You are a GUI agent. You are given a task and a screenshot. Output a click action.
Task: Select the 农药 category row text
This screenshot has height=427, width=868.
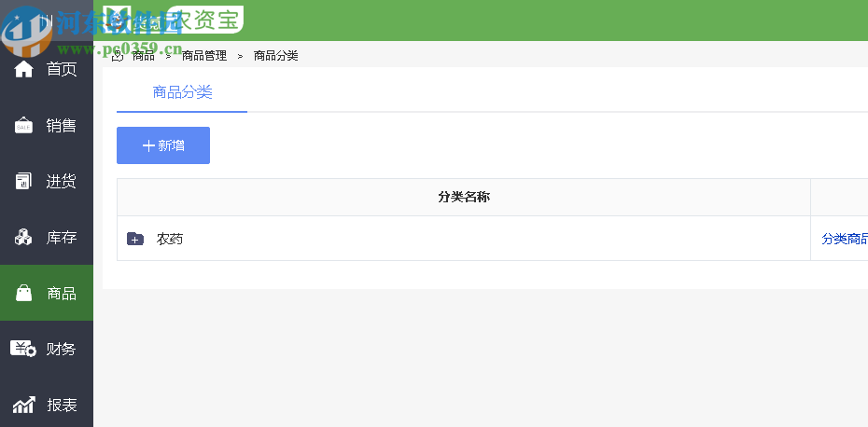pyautogui.click(x=170, y=239)
